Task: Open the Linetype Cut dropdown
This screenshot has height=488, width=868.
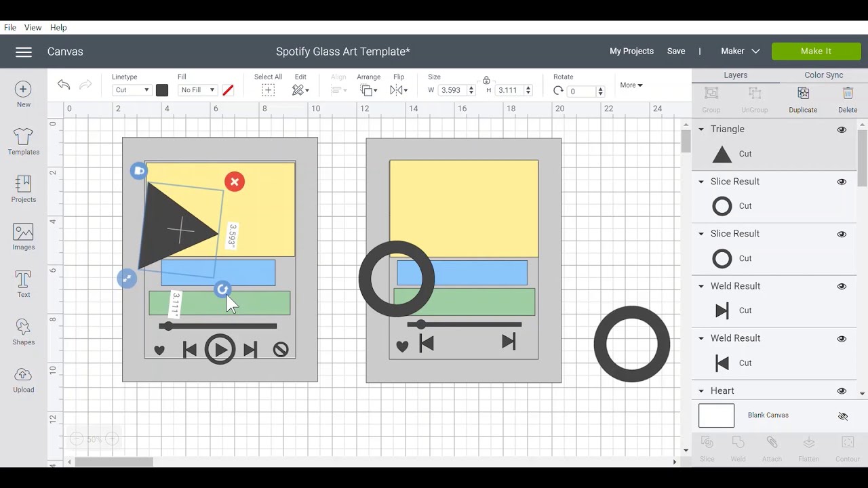Action: [x=132, y=90]
